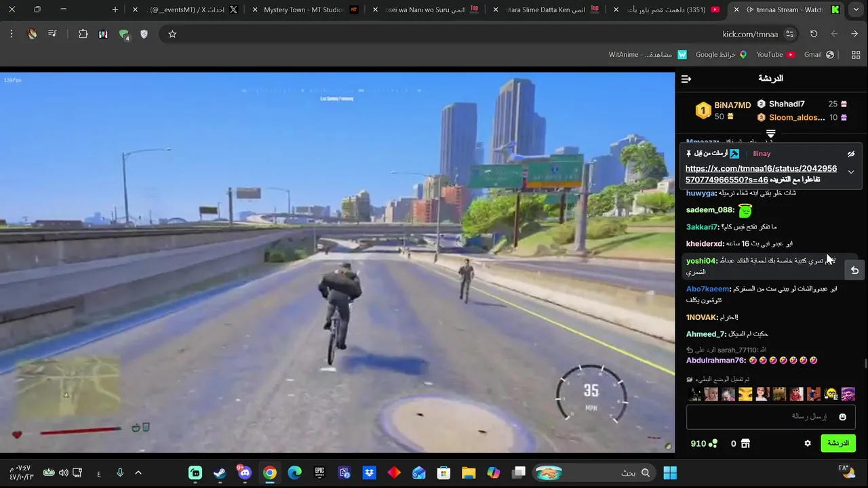Open the Gmail bookmark

point(818,54)
